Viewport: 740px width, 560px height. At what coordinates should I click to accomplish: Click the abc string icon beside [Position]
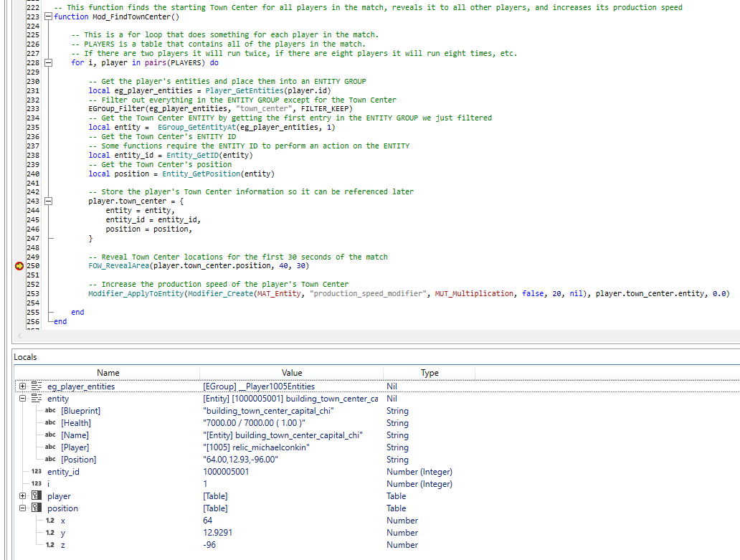coord(50,459)
